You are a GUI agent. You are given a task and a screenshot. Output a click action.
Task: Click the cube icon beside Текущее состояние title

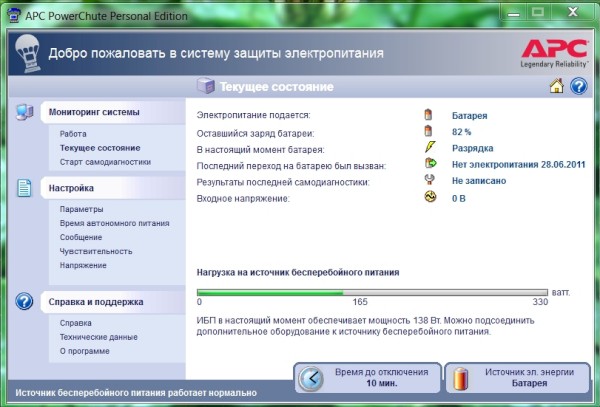206,86
